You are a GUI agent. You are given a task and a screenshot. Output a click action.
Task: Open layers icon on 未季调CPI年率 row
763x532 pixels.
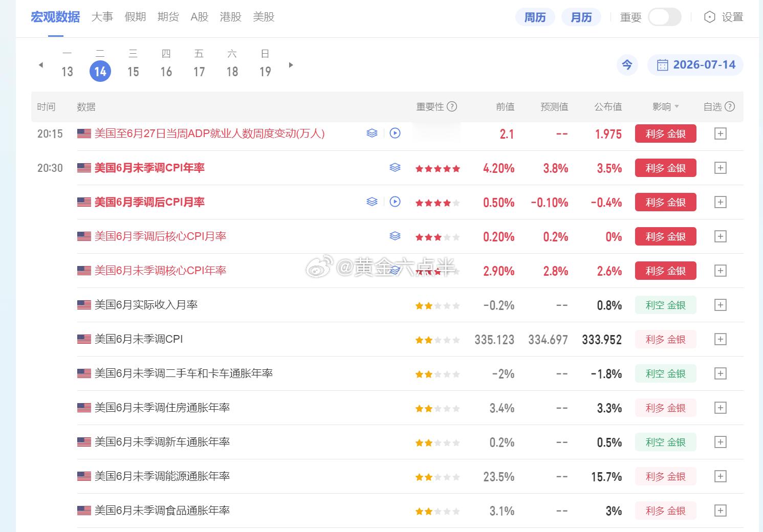pyautogui.click(x=395, y=167)
